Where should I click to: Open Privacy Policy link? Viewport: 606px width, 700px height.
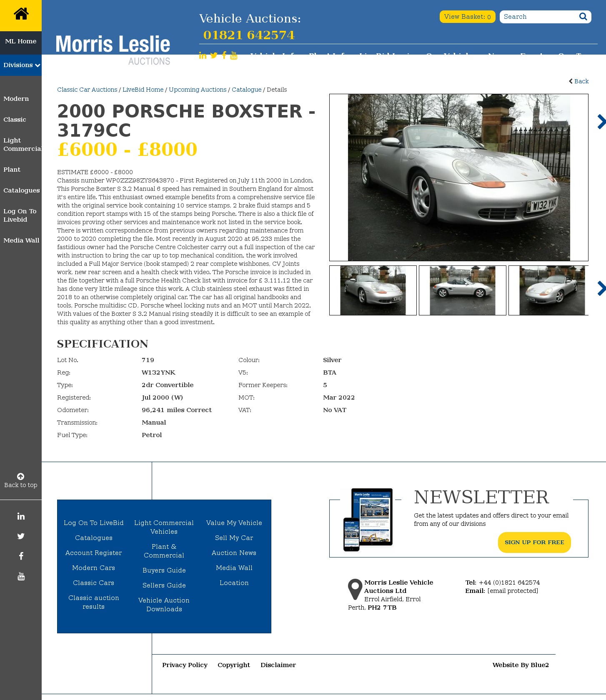185,665
